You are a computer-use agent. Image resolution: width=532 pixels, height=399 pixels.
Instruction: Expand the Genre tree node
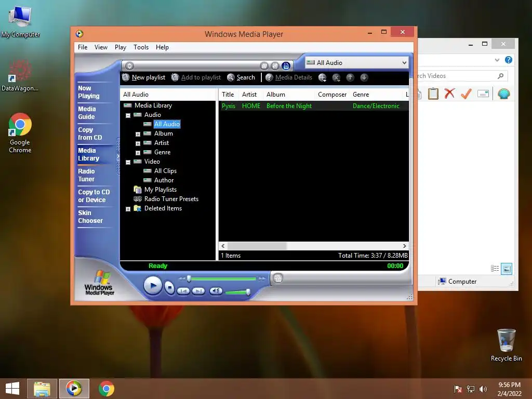click(x=138, y=153)
